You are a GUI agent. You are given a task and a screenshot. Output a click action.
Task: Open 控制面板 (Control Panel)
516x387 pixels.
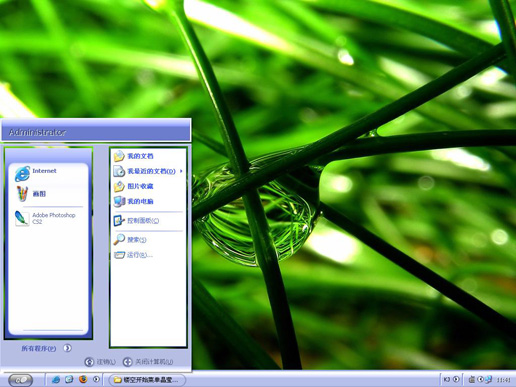[148, 221]
